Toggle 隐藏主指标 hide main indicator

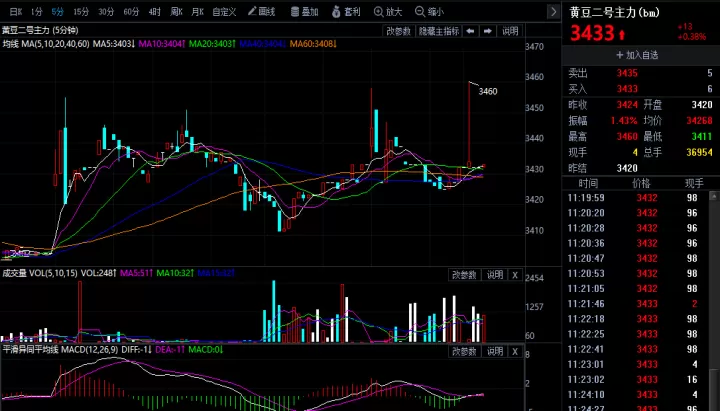coord(439,31)
